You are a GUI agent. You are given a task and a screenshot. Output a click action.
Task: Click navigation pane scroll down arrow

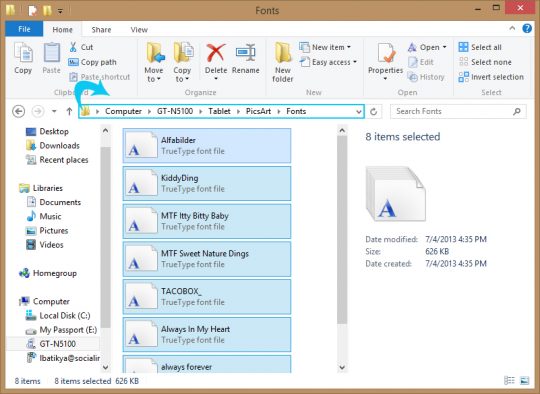click(105, 367)
